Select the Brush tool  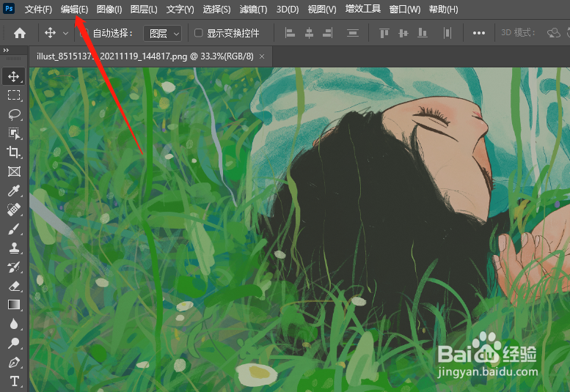coord(14,229)
